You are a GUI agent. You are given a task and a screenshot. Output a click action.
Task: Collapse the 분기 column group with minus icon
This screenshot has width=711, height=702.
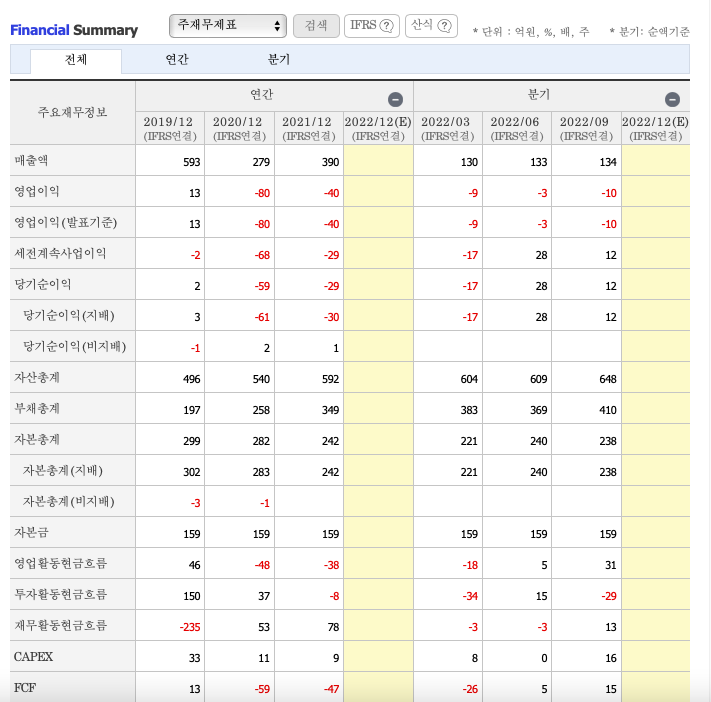[x=672, y=99]
